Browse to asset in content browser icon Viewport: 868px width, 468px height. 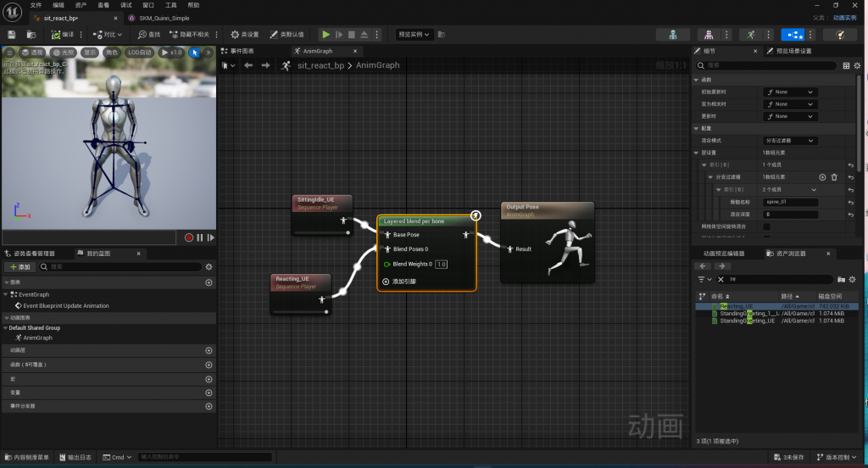coord(31,35)
